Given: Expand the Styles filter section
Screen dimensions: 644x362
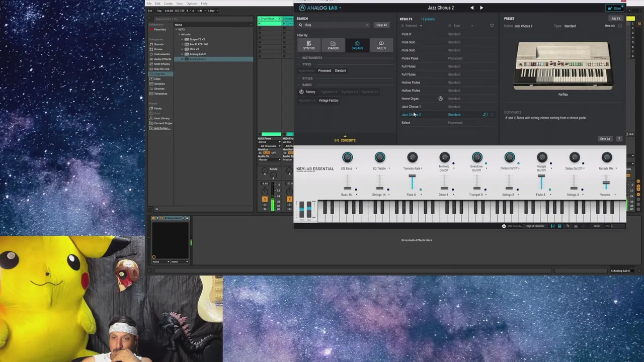Looking at the screenshot, I should (x=307, y=78).
